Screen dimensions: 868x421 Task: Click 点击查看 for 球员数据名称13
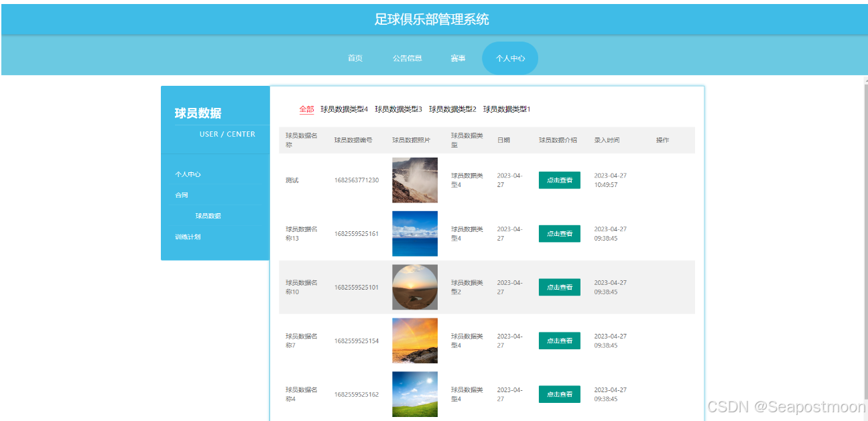(x=559, y=233)
